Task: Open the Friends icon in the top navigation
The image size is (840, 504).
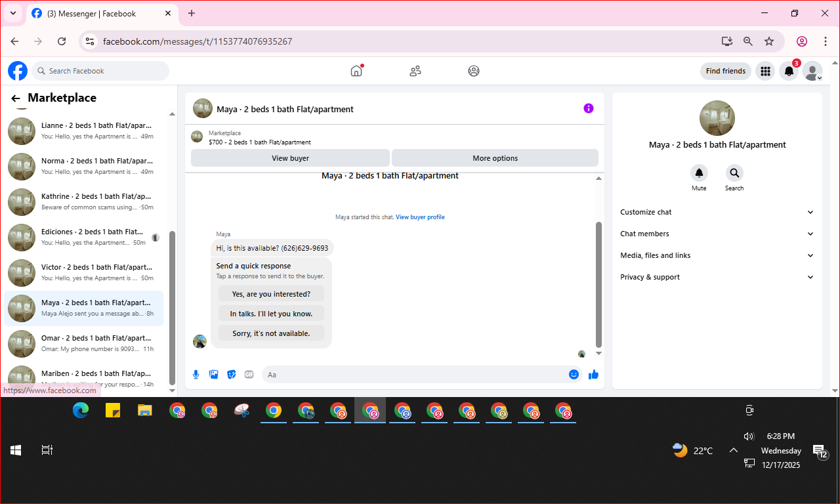Action: point(415,71)
